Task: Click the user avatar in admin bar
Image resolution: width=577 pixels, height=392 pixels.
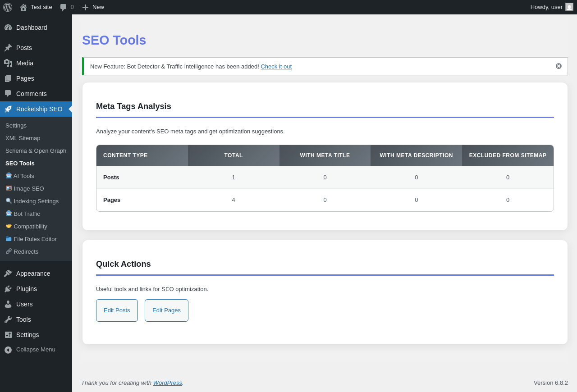Action: [x=569, y=7]
